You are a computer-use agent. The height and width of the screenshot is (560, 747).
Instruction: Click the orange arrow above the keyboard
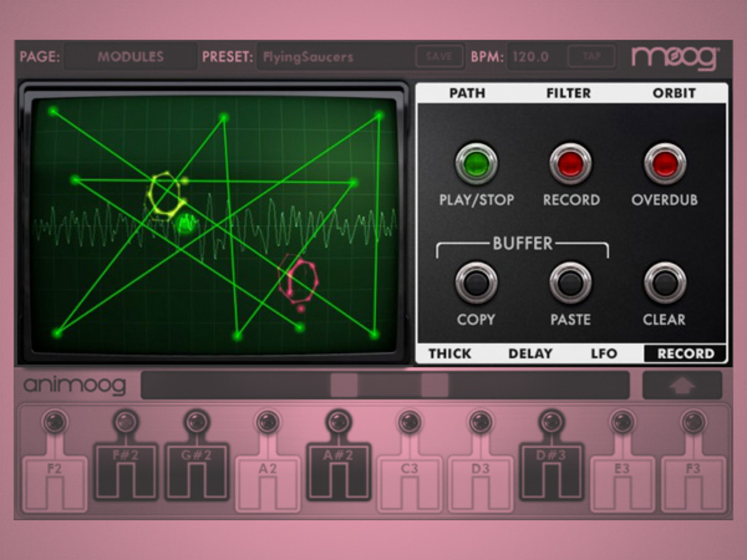tap(681, 385)
